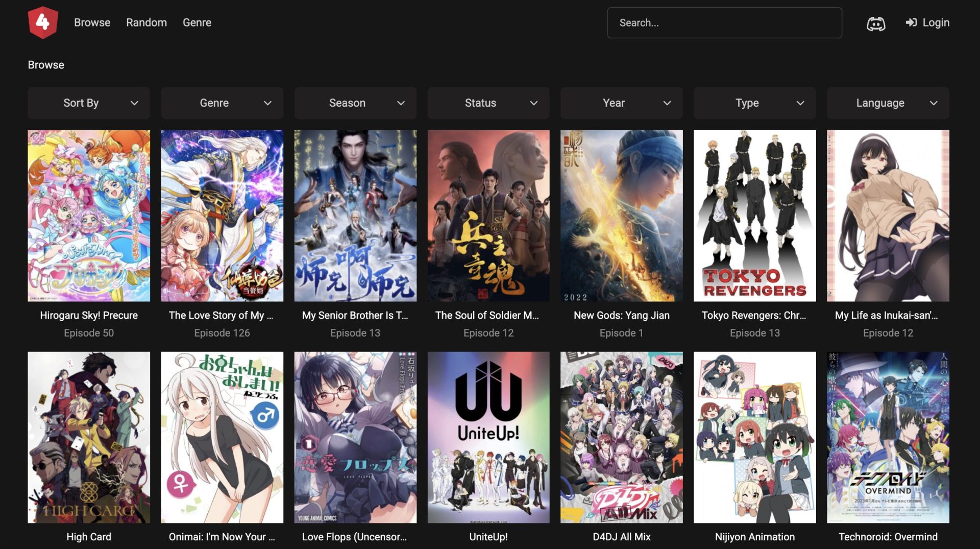Expand the Genre filter dropdown

(222, 103)
